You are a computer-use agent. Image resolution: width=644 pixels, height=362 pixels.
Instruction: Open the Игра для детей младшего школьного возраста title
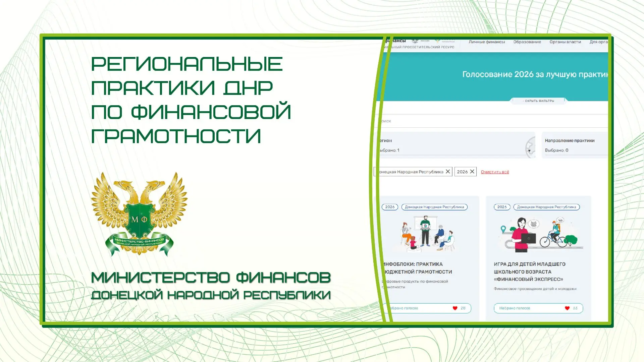[x=530, y=272]
